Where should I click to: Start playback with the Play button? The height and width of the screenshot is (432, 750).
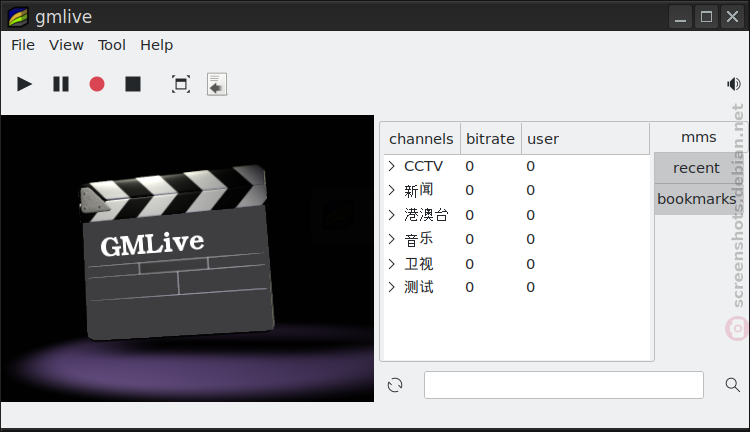[24, 84]
